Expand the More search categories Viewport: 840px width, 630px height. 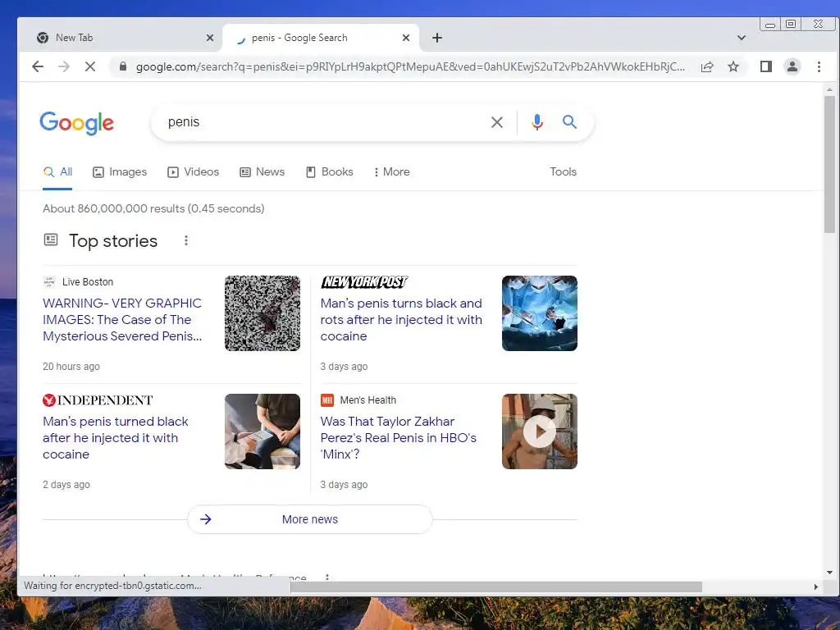point(391,172)
